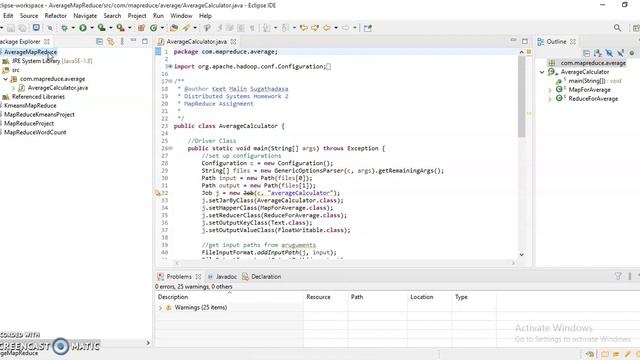Screen dimensions: 640x360
Task: Collapse the com.mapreduce.average package node
Action: [6, 79]
